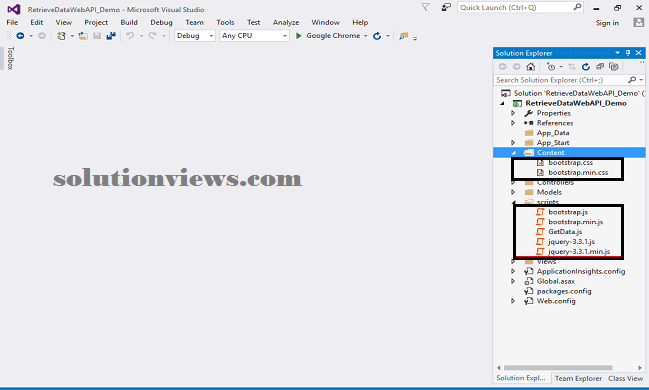Image resolution: width=649 pixels, height=390 pixels.
Task: Click the Navigate Backward toolbar arrow
Action: click(20, 36)
